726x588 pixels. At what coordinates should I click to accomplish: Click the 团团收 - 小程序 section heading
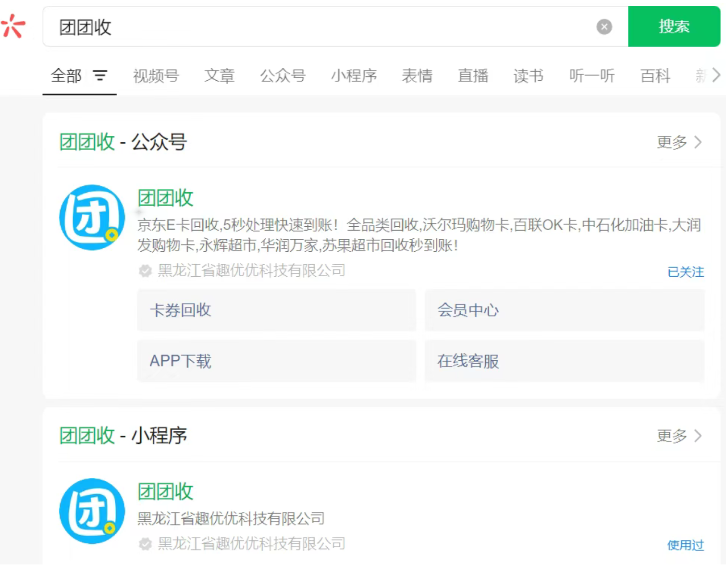click(123, 436)
